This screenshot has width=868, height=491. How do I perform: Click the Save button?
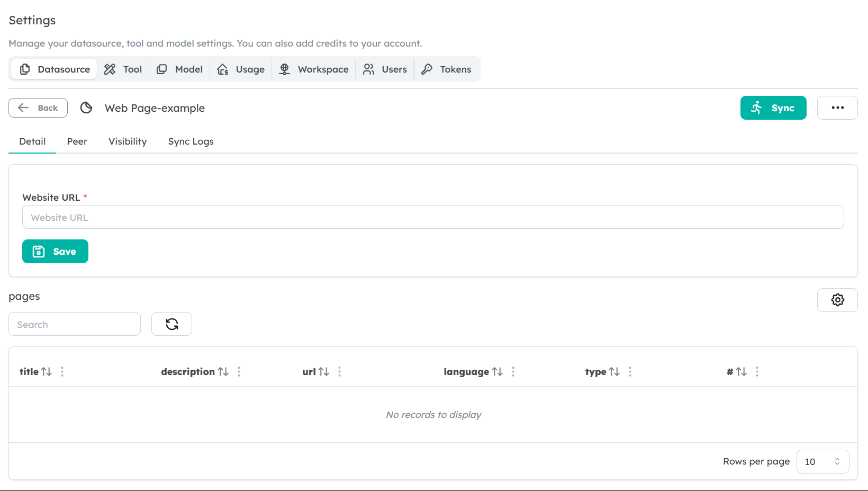[x=55, y=252]
